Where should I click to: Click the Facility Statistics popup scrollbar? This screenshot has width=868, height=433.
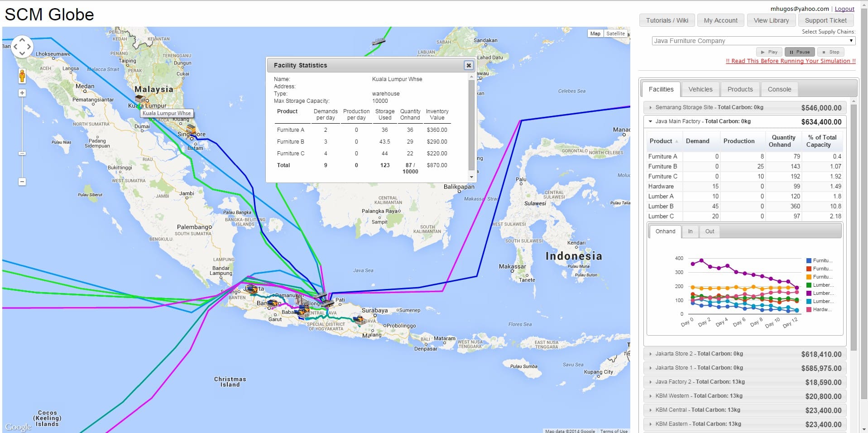pyautogui.click(x=471, y=126)
